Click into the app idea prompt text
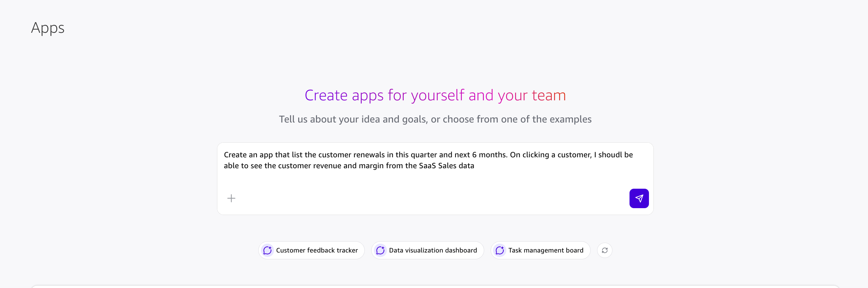 tap(428, 160)
